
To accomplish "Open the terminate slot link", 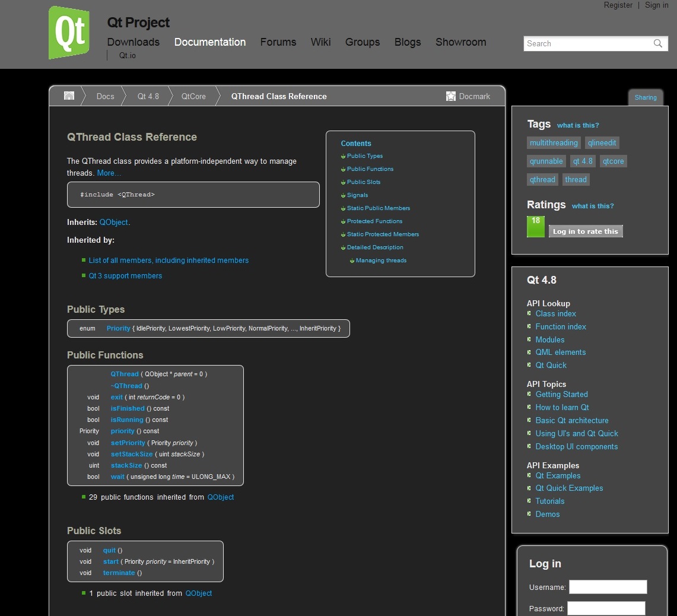I will tap(119, 573).
